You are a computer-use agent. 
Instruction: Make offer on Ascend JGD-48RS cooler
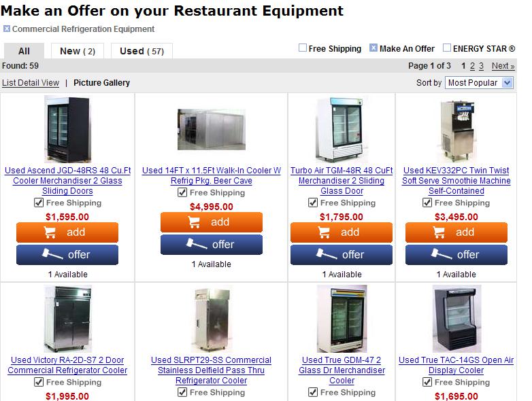(x=67, y=255)
